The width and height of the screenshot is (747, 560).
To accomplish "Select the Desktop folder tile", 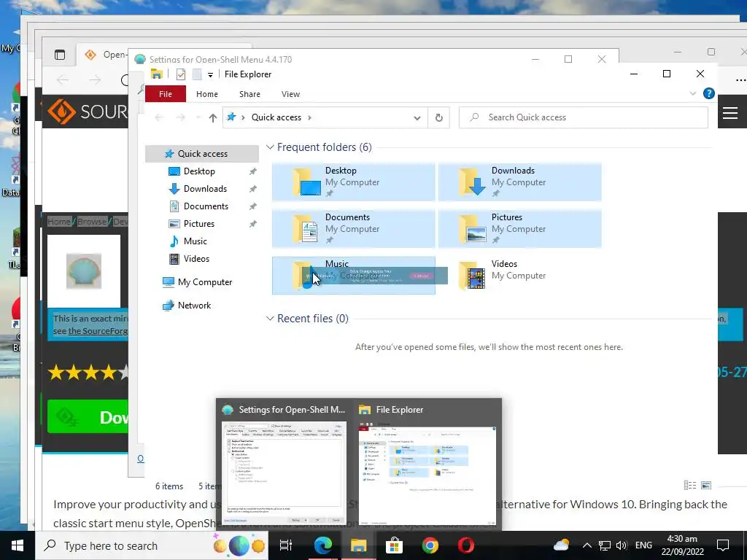I will (354, 182).
